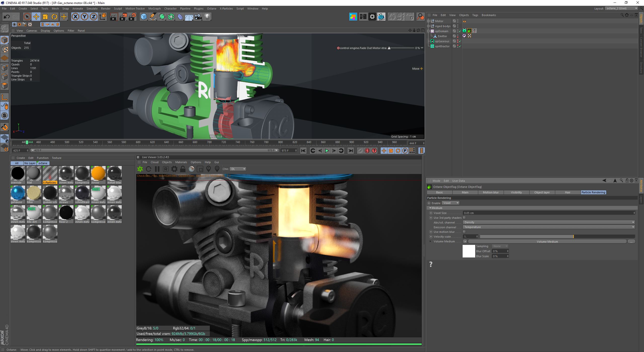Viewport: 644px width, 352px height.
Task: Open the X-Particles menu
Action: tap(226, 9)
